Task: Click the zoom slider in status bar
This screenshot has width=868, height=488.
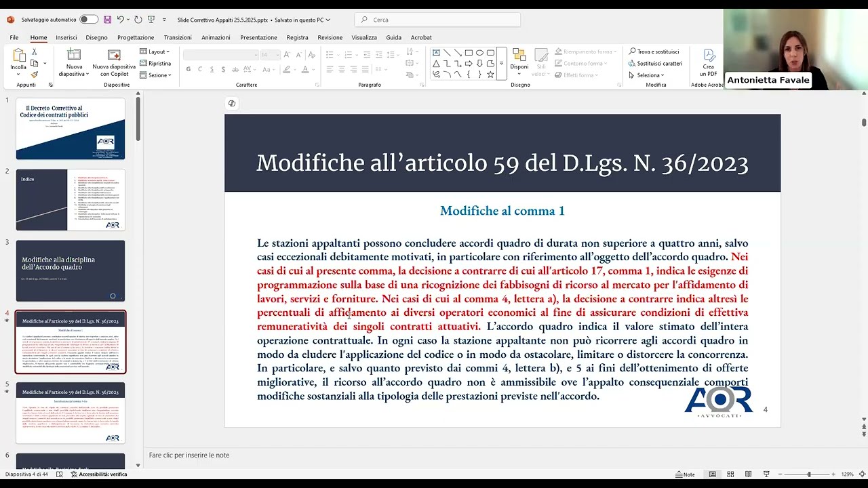Action: [808, 474]
